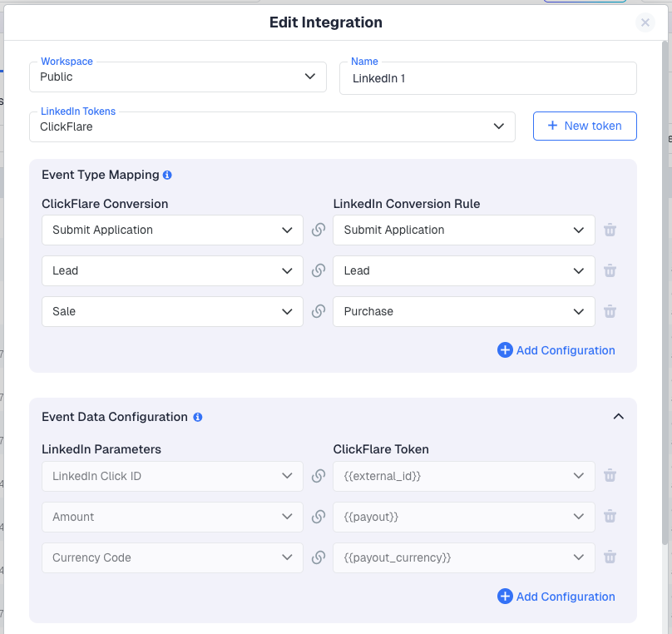Open the Purchase conversion rule dropdown
This screenshot has width=672, height=634.
pyautogui.click(x=463, y=312)
